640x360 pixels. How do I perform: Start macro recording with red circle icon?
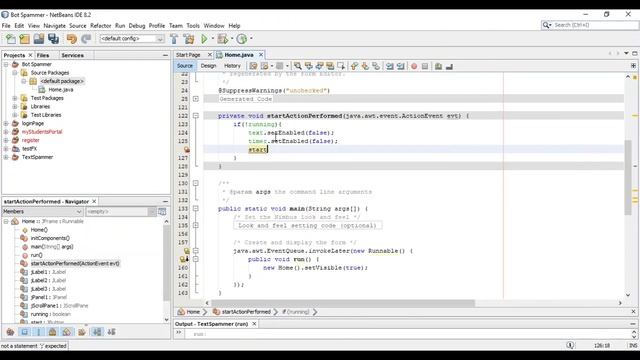(414, 66)
